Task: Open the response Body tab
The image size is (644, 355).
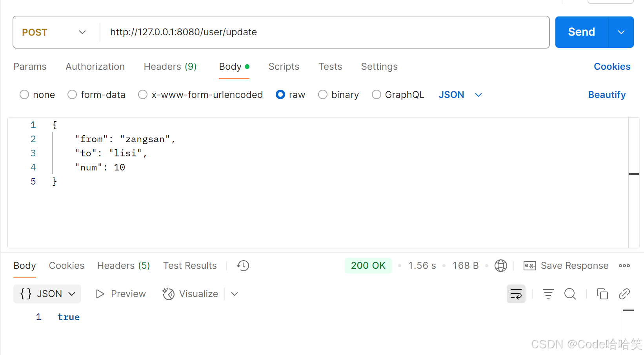Action: pyautogui.click(x=25, y=266)
